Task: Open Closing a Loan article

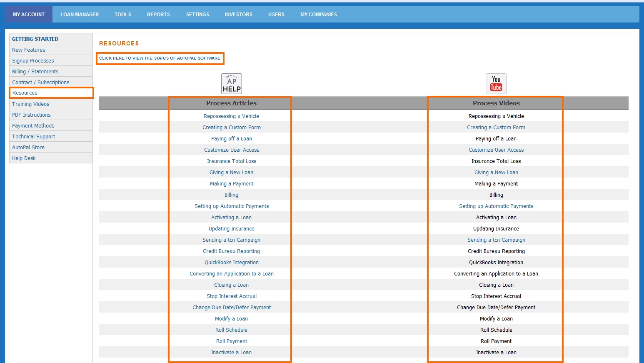Action: (231, 285)
